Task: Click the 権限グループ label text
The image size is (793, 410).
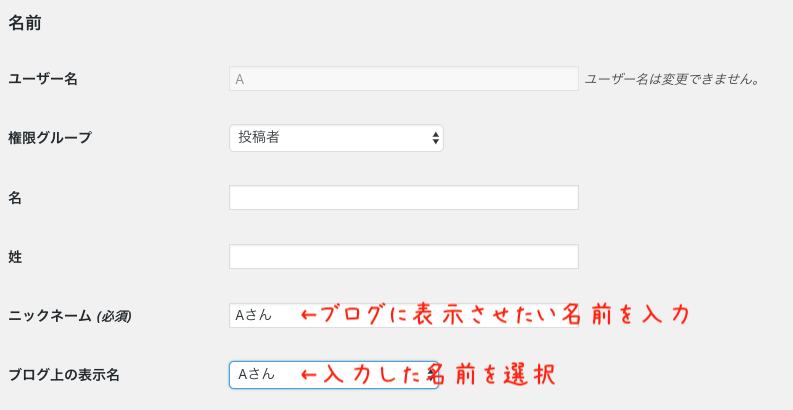Action: [50, 138]
